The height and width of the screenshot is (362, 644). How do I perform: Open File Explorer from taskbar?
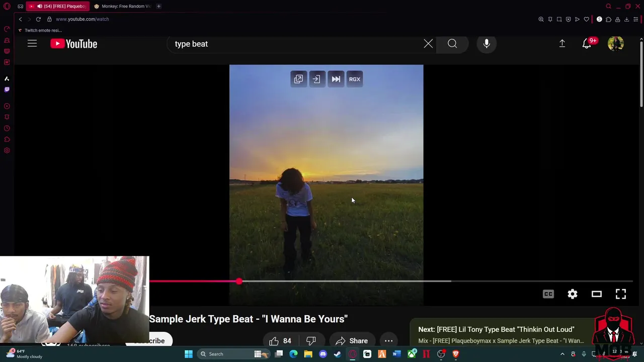tap(308, 354)
